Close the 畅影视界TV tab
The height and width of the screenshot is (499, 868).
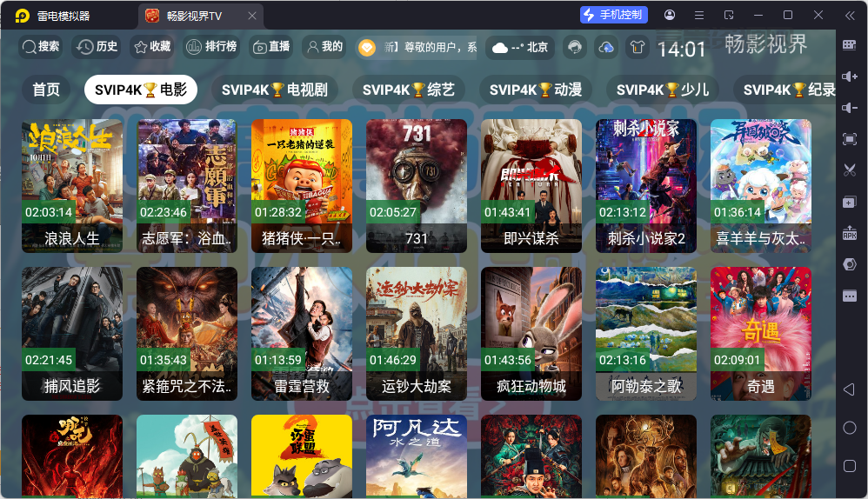(252, 16)
